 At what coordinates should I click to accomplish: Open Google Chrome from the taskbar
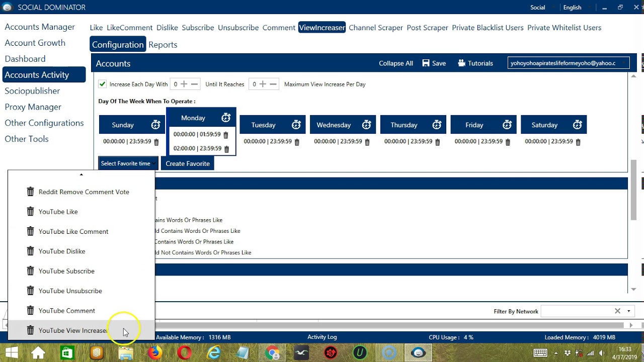click(x=273, y=353)
